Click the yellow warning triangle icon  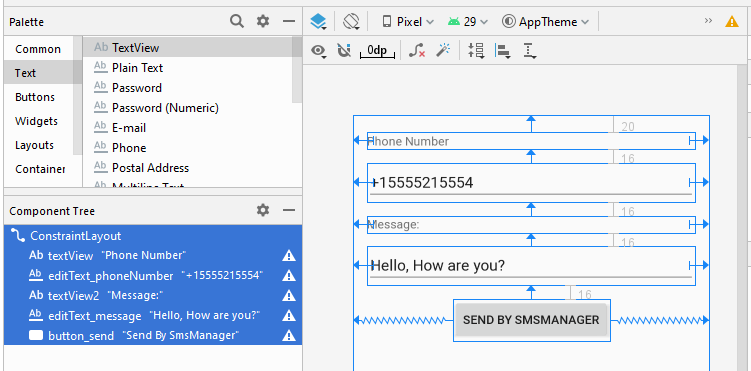coord(732,22)
